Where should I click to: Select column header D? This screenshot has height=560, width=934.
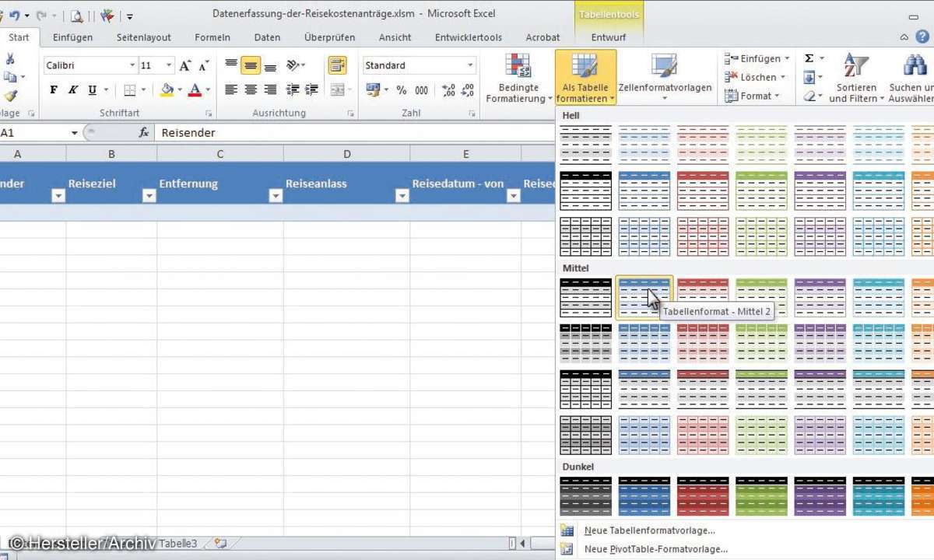point(346,154)
